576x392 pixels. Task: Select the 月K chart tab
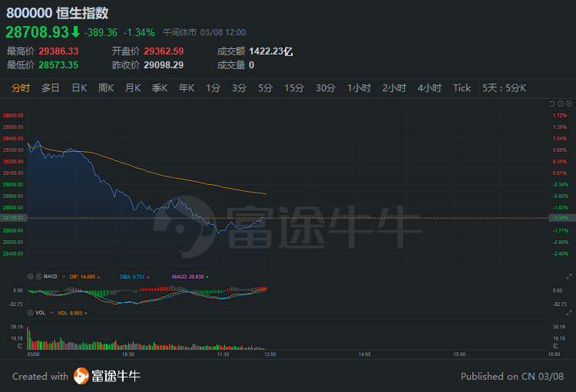tap(133, 88)
